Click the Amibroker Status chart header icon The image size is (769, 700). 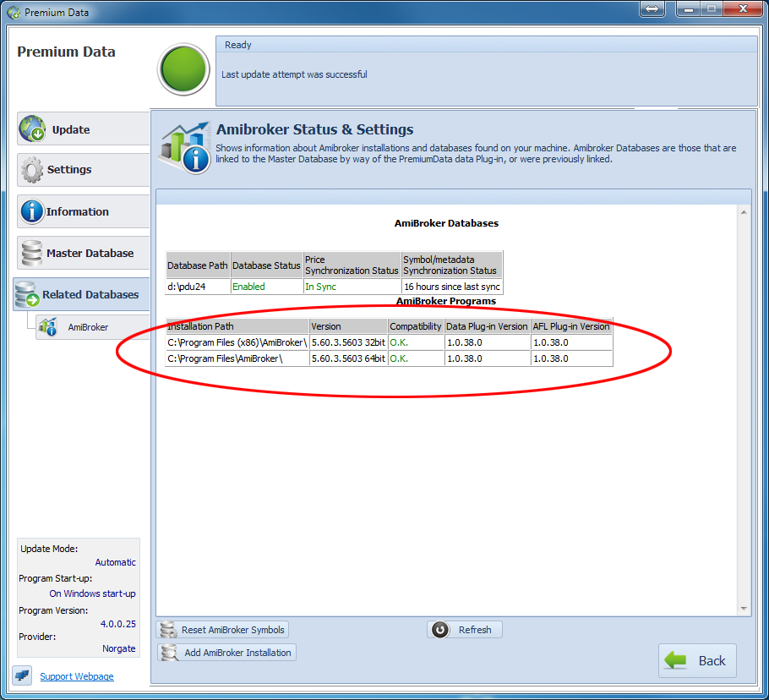coord(184,147)
